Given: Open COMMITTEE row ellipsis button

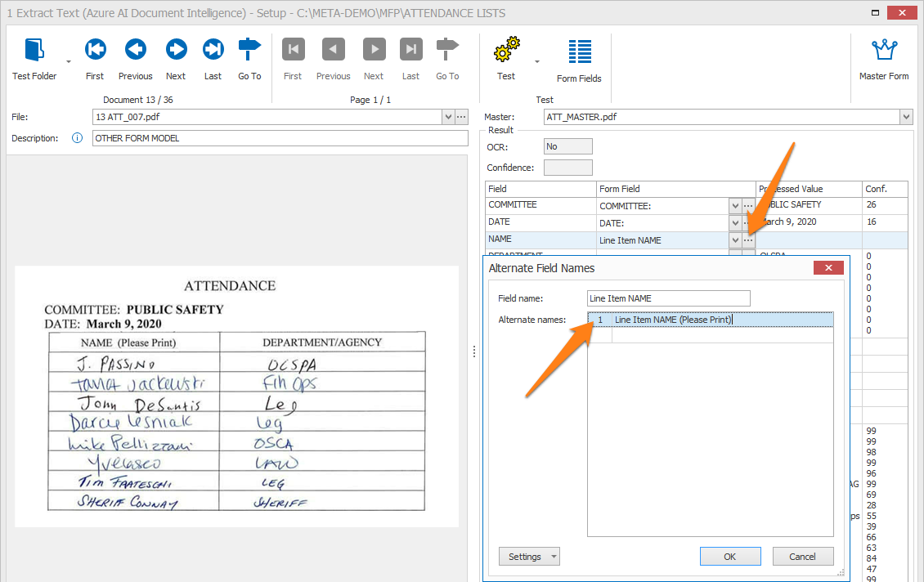Looking at the screenshot, I should (748, 206).
